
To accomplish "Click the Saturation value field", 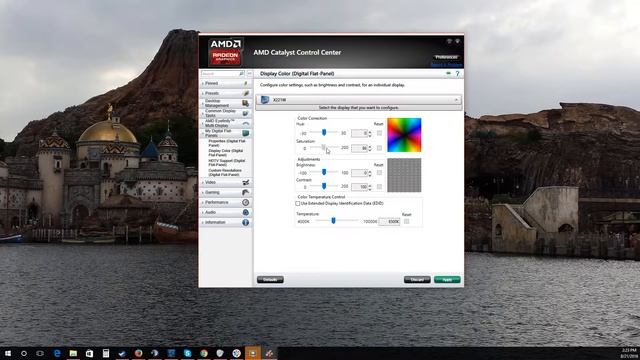I will click(360, 148).
